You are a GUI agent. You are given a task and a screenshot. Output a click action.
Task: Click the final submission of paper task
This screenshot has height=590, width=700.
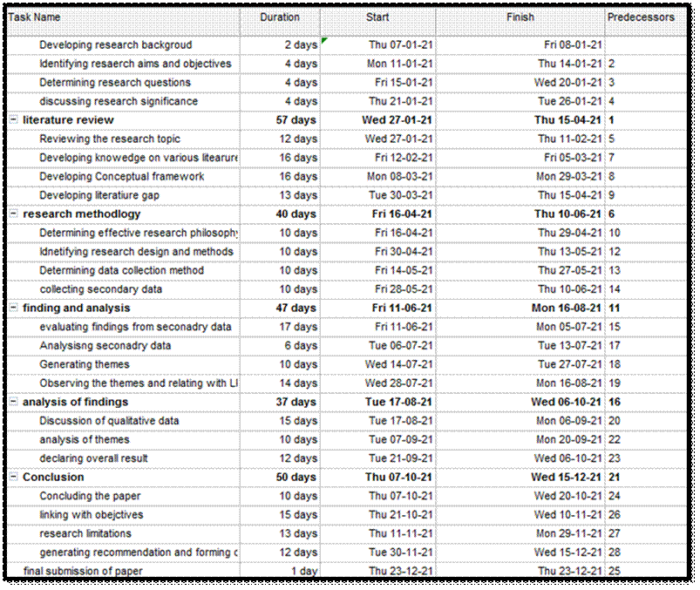pyautogui.click(x=83, y=572)
